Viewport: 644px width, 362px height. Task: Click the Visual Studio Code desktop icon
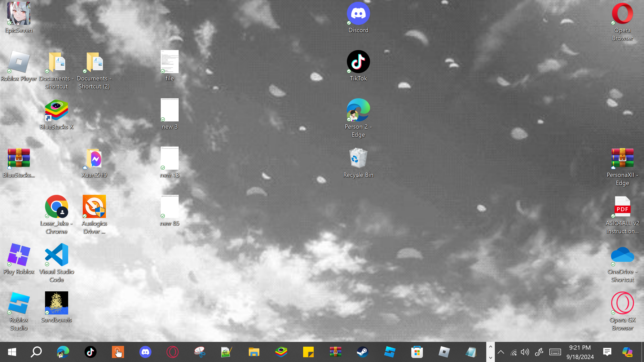click(x=56, y=255)
